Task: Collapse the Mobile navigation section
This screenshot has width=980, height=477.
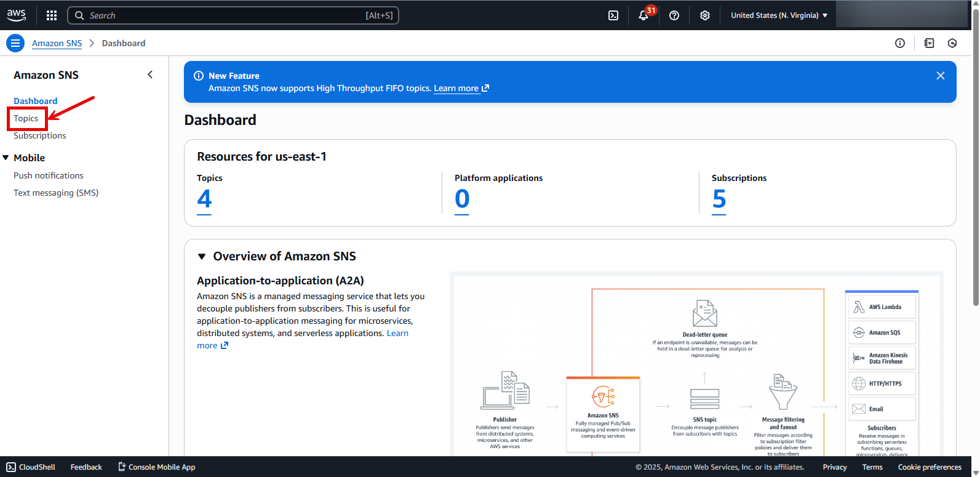Action: pyautogui.click(x=6, y=158)
